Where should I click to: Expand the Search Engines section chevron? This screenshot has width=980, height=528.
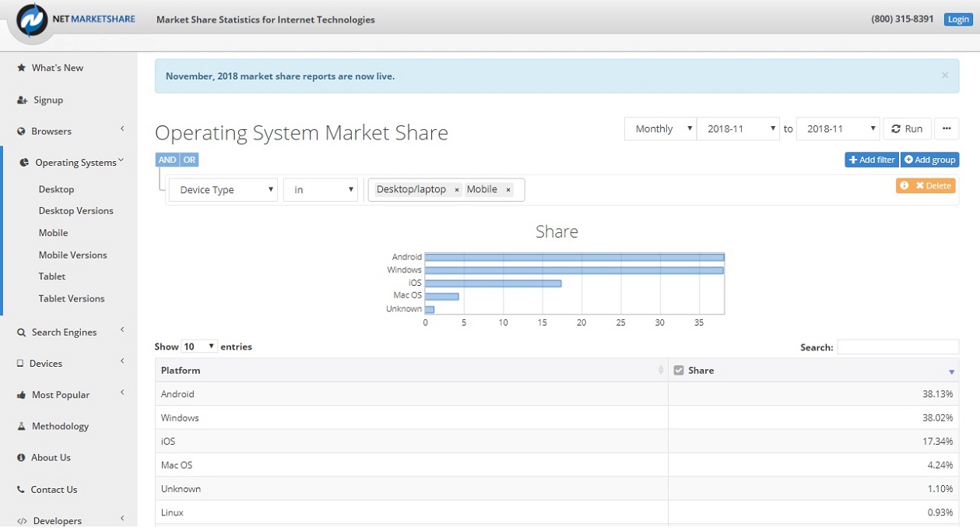coord(122,330)
